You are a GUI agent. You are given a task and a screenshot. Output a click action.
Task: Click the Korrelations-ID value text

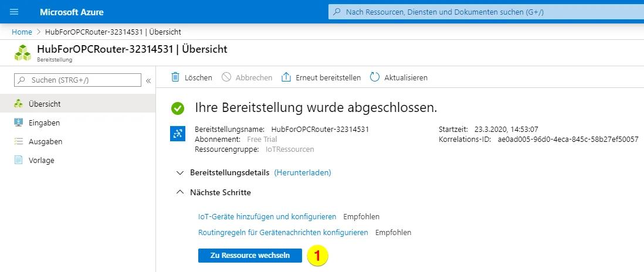567,139
